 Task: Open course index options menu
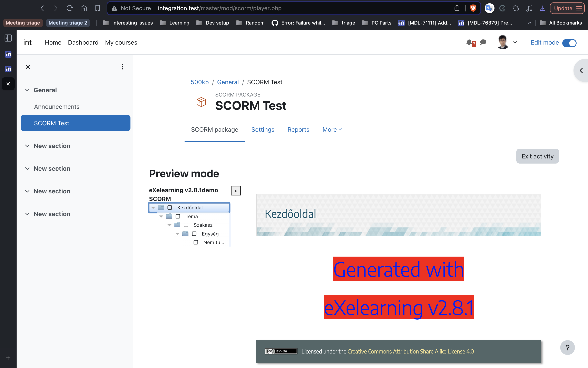pyautogui.click(x=122, y=67)
